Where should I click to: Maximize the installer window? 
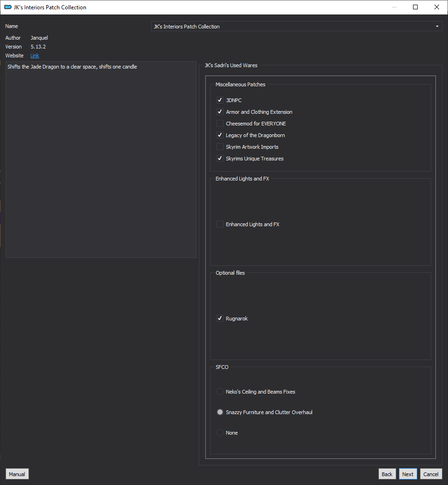click(415, 7)
